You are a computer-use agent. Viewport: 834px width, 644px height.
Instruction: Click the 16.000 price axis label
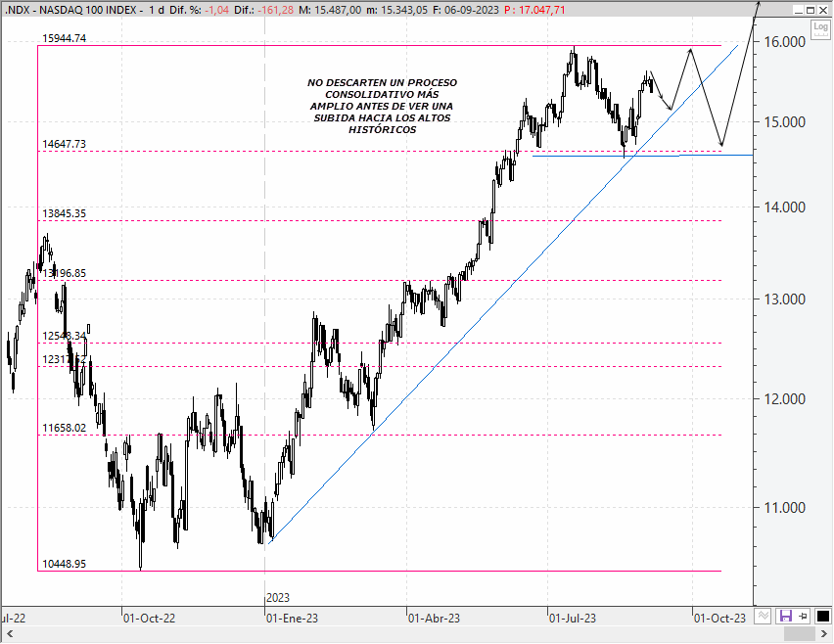pos(784,42)
